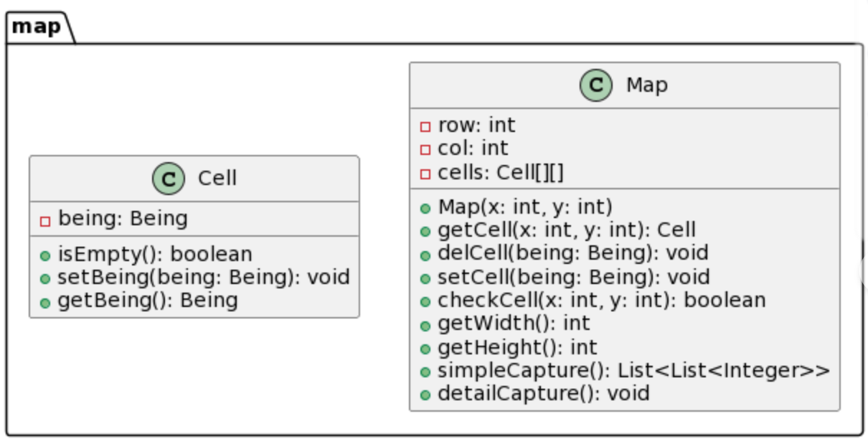Click the green public dot beside detailCapture()

click(x=425, y=395)
